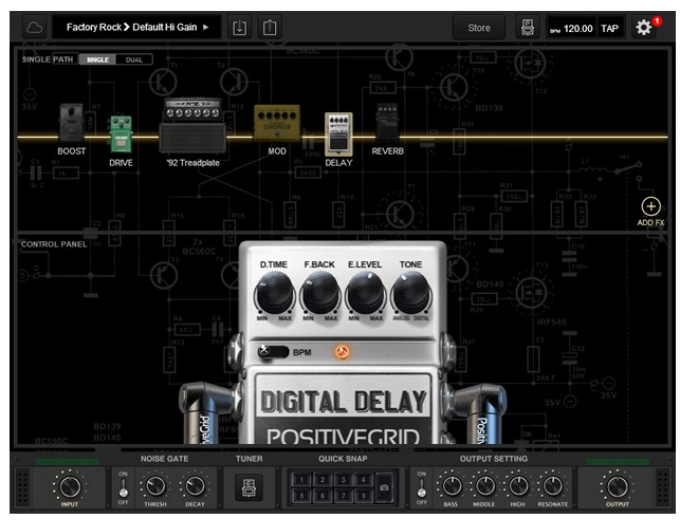Screen dimensions: 682x528
Task: Click the 120.00 BPM tempo field
Action: point(572,29)
